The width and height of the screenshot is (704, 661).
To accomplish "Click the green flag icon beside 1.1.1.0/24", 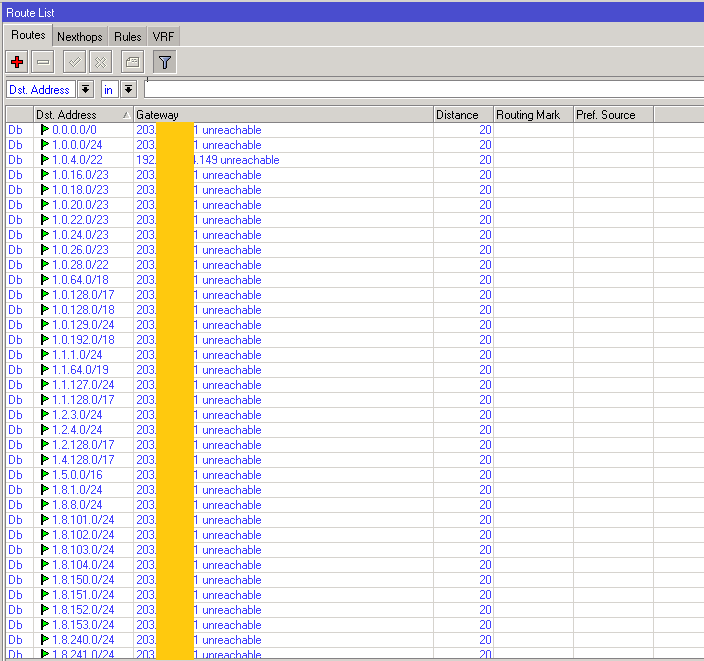I will [x=45, y=355].
